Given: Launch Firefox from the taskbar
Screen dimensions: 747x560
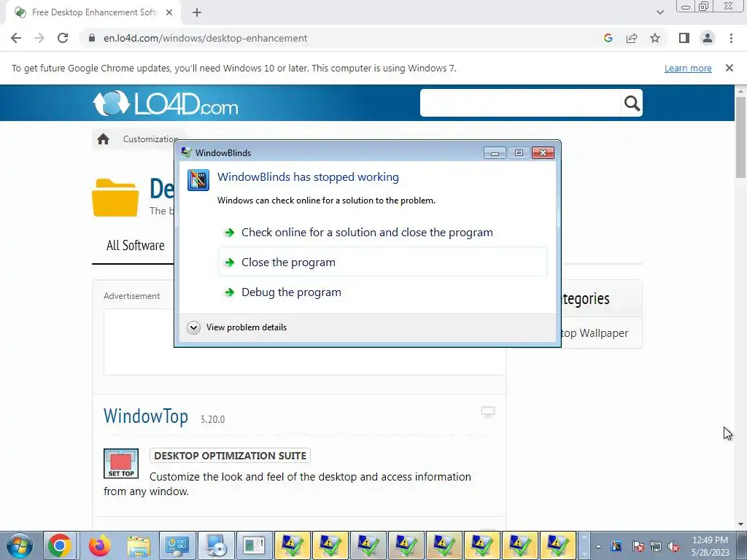Looking at the screenshot, I should [99, 545].
